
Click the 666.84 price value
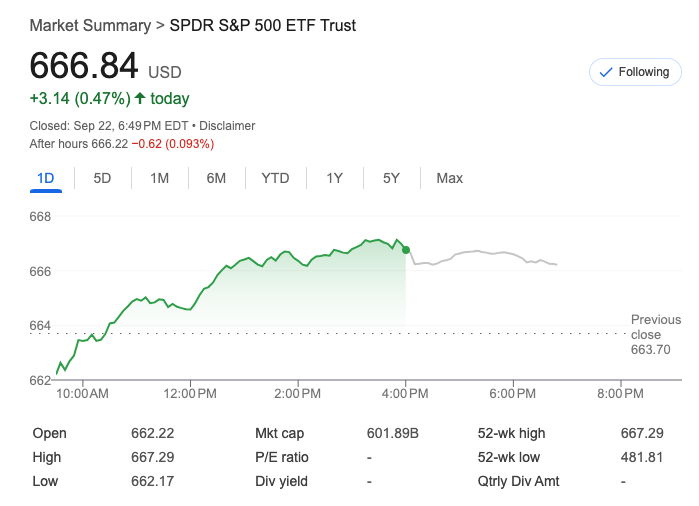click(84, 65)
